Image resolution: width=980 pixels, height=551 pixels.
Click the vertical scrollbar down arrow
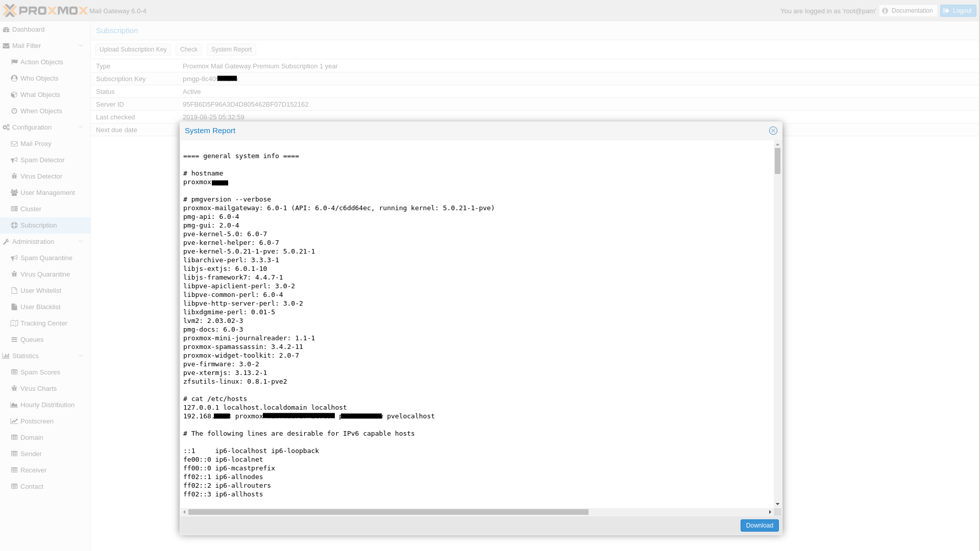click(777, 504)
